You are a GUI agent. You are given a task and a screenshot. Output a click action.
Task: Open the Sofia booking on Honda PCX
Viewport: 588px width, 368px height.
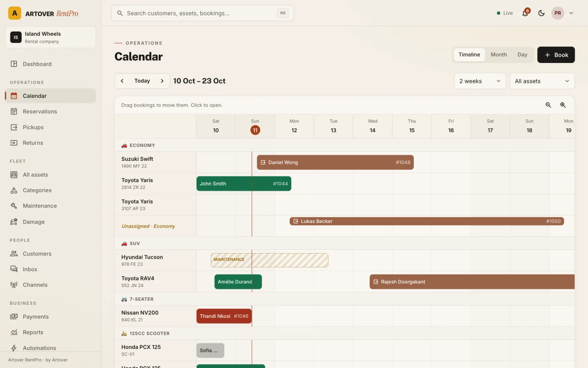pos(210,350)
